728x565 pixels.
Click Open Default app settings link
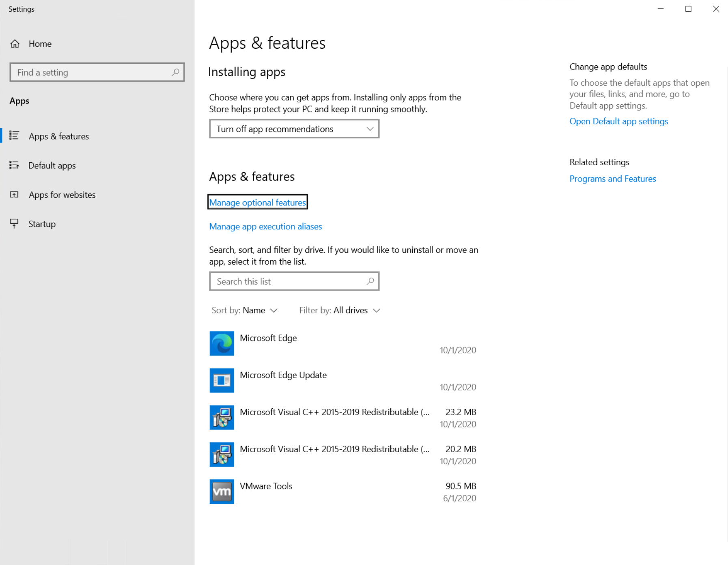pos(618,121)
